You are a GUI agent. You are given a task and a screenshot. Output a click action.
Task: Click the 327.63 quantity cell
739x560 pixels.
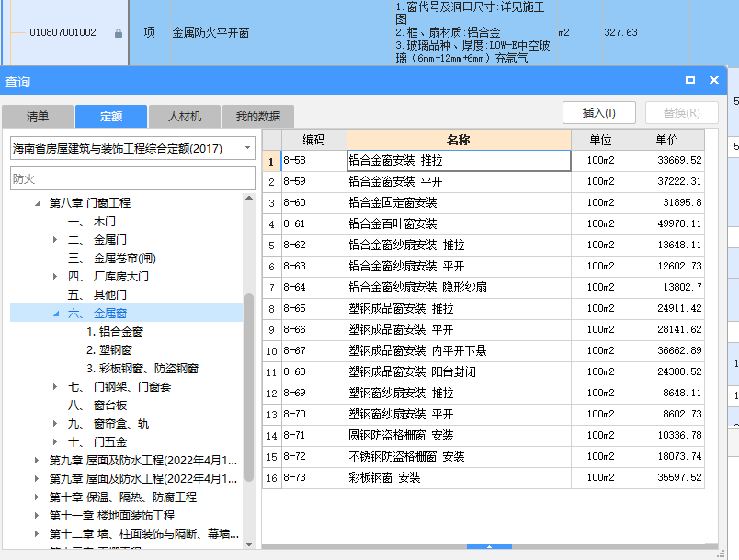[x=645, y=32]
